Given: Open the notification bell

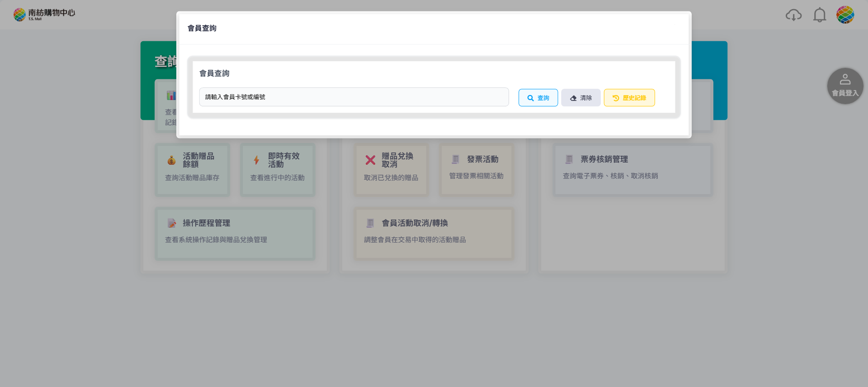Looking at the screenshot, I should pos(820,15).
